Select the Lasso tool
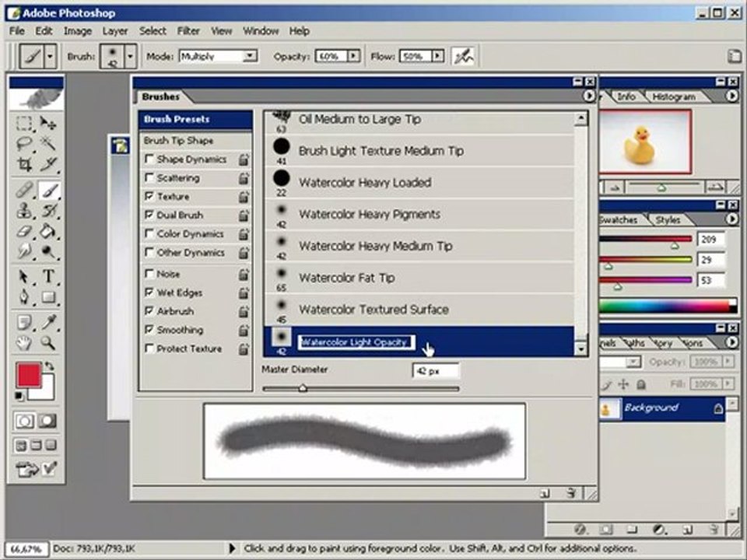 (x=24, y=143)
